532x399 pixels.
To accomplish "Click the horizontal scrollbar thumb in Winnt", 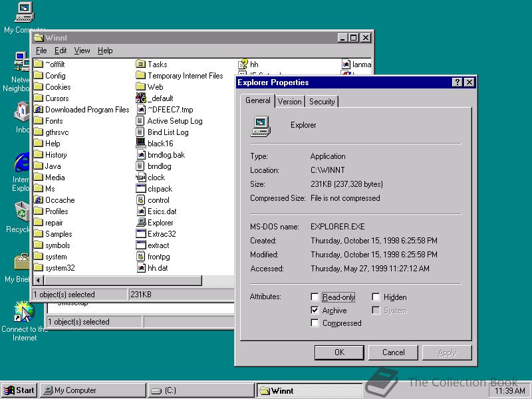I will [x=122, y=280].
